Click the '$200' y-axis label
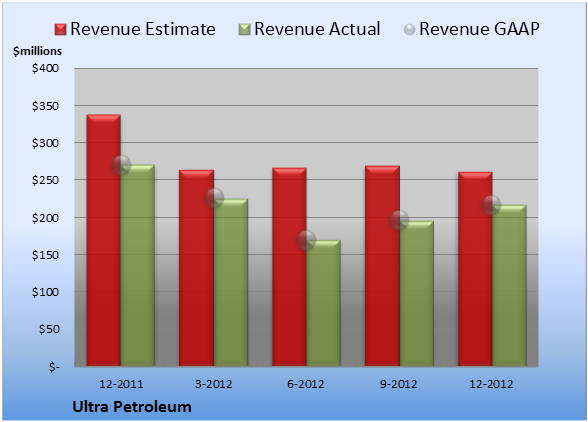 (x=45, y=218)
